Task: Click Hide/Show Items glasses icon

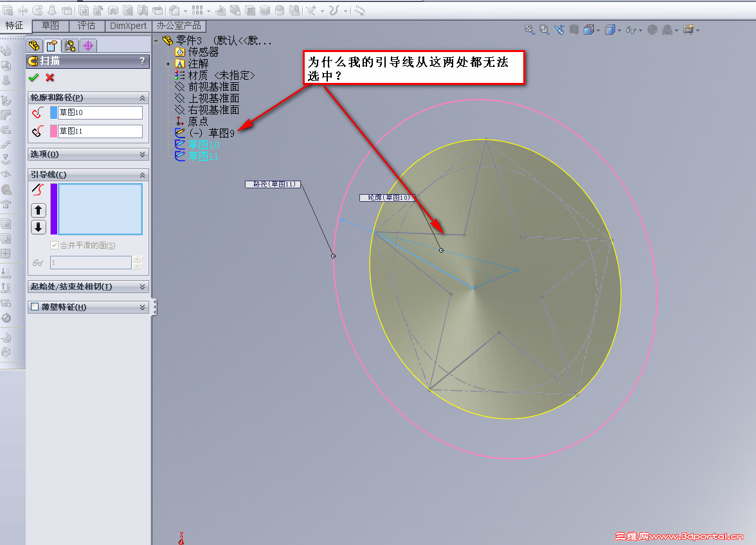Action: coord(631,30)
